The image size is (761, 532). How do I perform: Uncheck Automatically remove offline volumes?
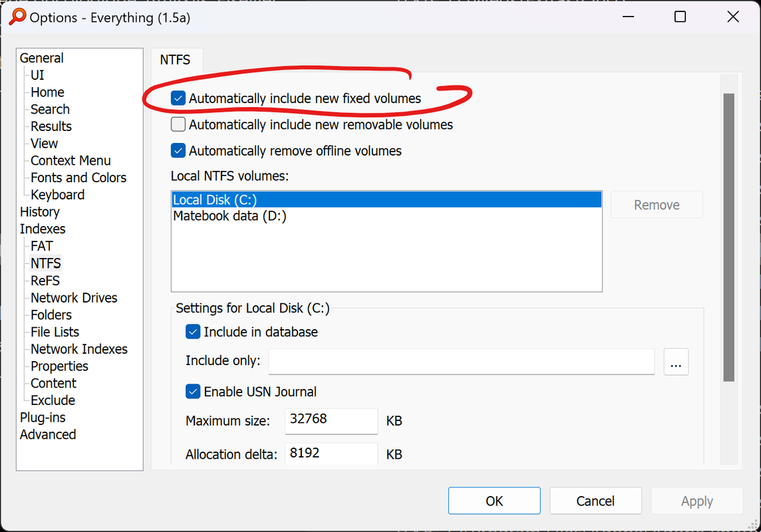[178, 151]
